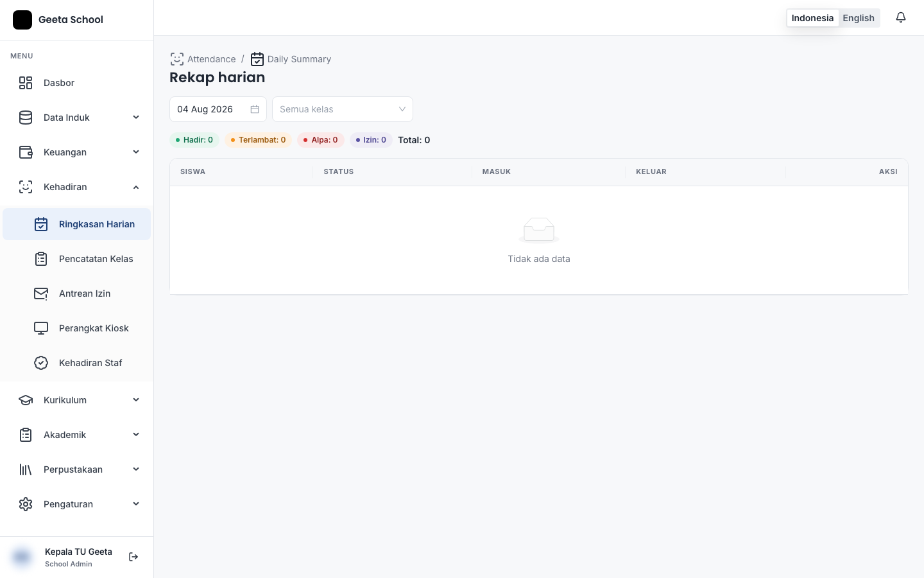This screenshot has width=924, height=578.
Task: Click the Geeta School logo square
Action: (x=22, y=20)
